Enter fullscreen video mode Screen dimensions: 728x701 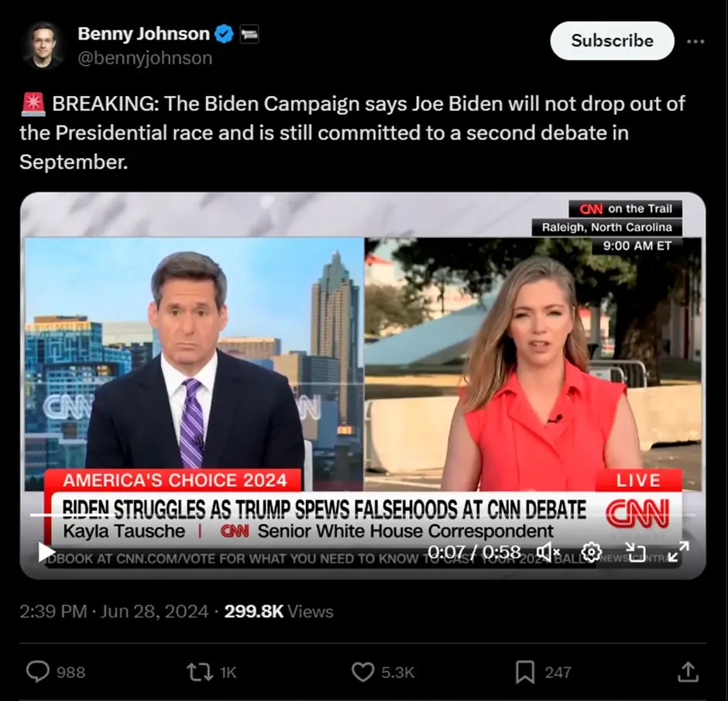[678, 552]
